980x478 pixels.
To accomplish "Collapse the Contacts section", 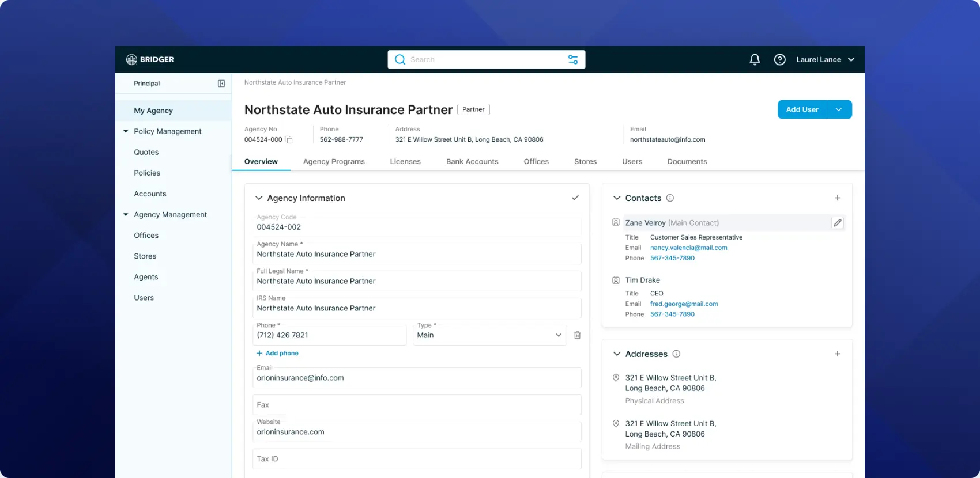I will [x=617, y=198].
